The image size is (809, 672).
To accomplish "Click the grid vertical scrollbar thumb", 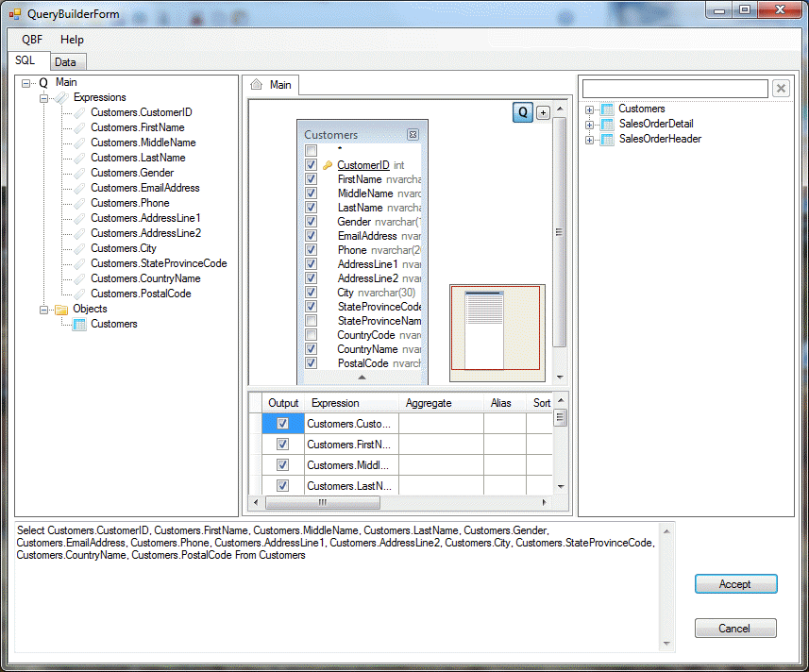I will click(x=561, y=417).
